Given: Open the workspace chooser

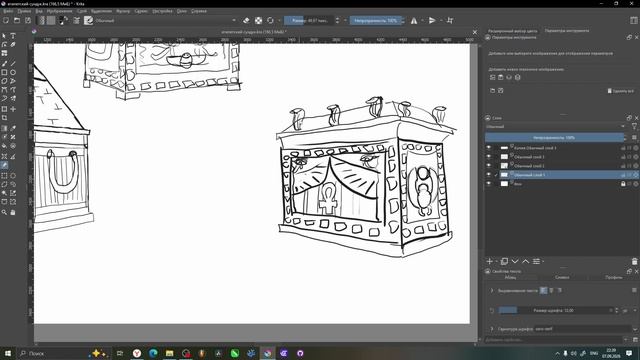Looking at the screenshot, I should [634, 20].
